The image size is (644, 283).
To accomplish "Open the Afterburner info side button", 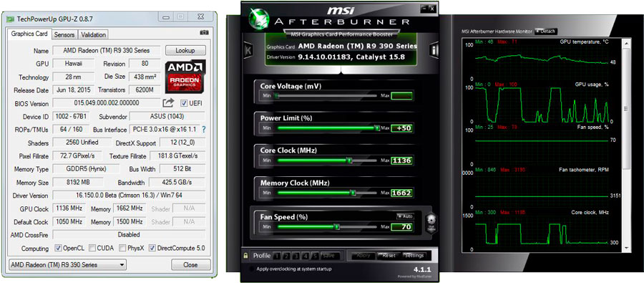I will (x=434, y=50).
